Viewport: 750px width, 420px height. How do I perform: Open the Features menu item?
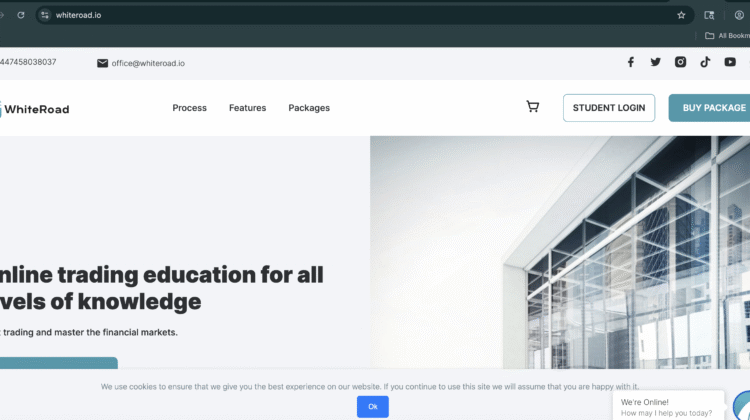[x=247, y=108]
